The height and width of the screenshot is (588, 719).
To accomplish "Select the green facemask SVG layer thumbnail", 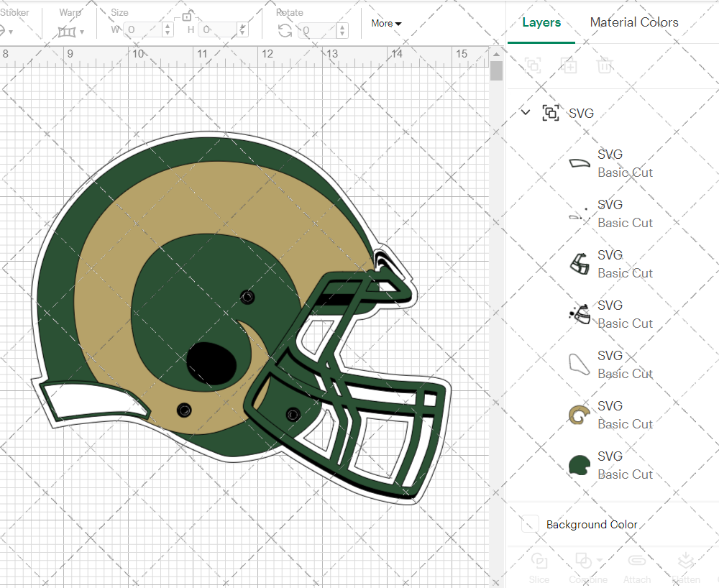I will pos(580,264).
